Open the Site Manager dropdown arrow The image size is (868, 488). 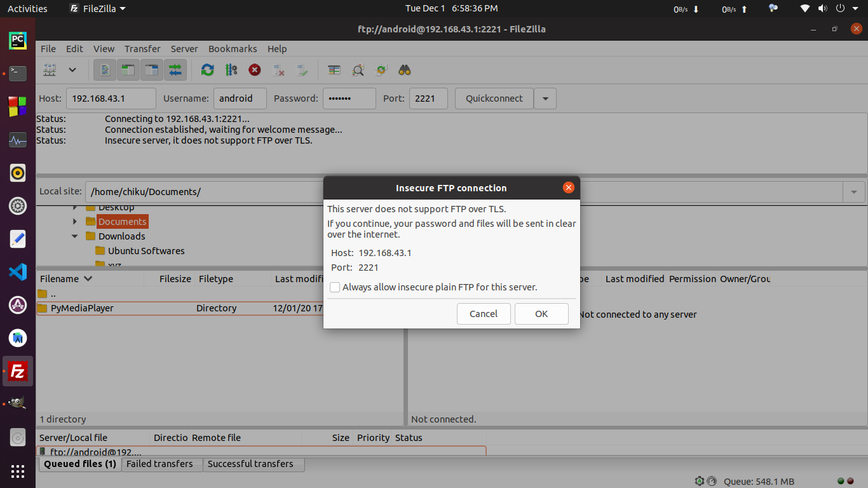72,70
